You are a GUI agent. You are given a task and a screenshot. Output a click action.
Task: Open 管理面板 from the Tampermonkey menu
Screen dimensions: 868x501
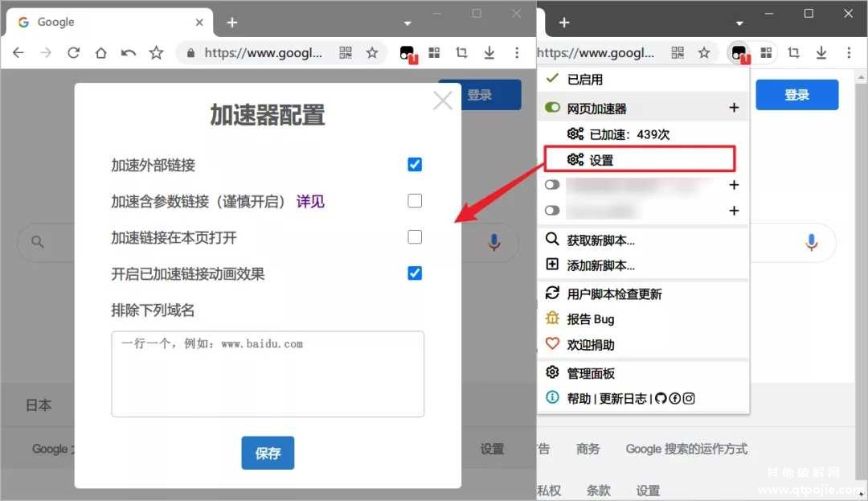591,373
